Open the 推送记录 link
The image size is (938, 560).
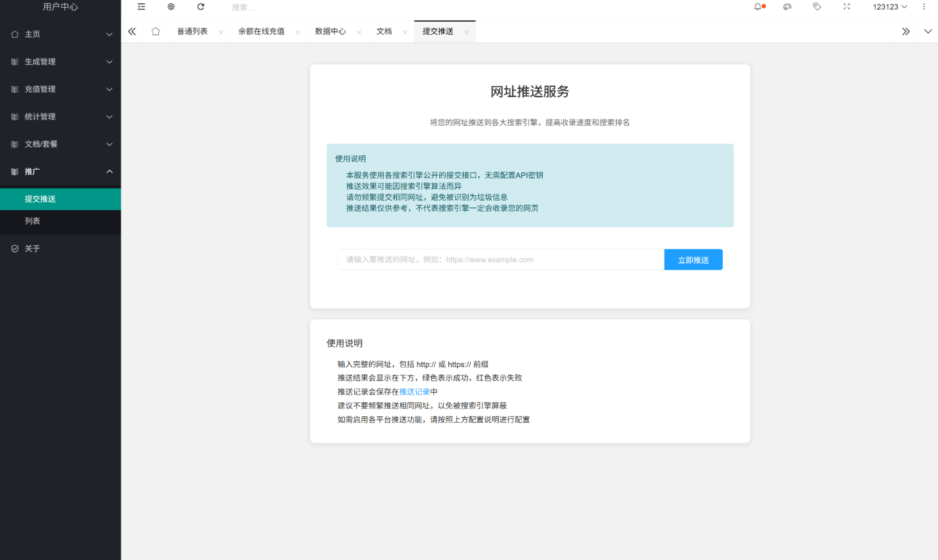coord(414,392)
